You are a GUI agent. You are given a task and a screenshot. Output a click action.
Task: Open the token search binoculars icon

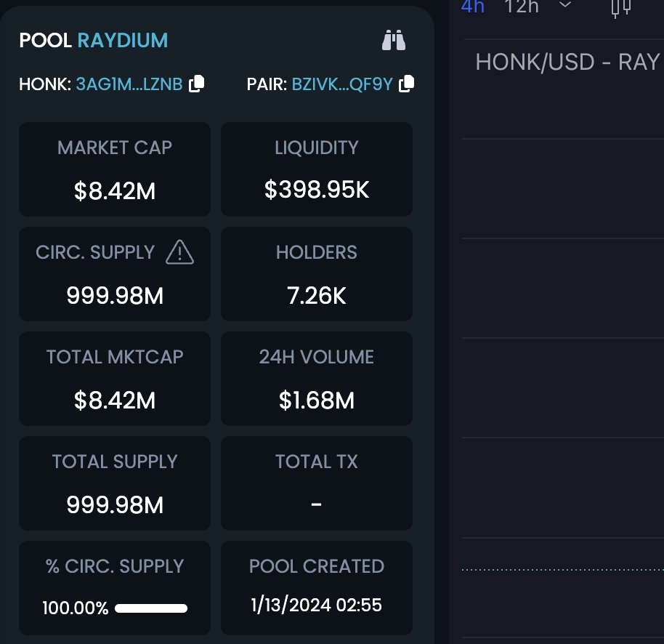[x=393, y=41]
